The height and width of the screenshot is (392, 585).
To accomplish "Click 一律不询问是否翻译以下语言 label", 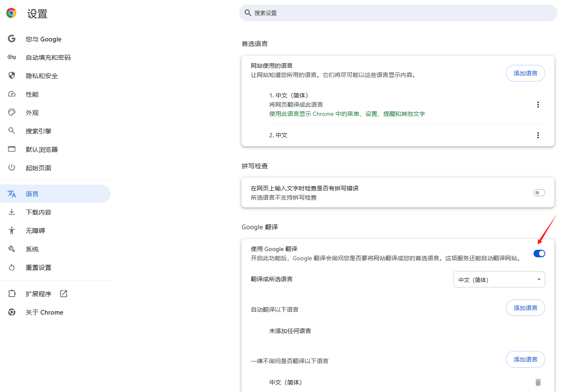I will [x=290, y=361].
